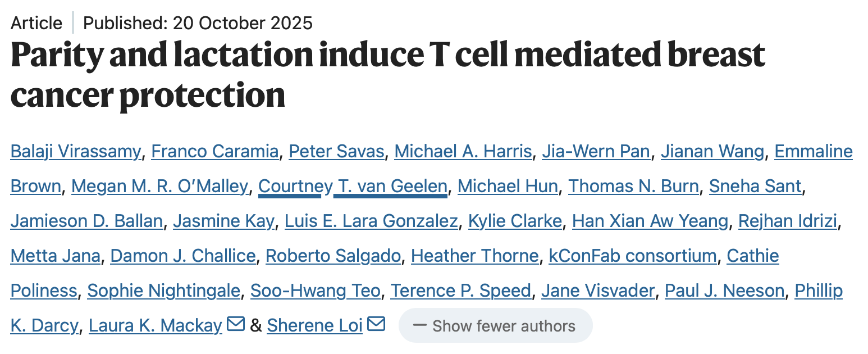
Task: Click author Sneha Sant
Action: click(x=755, y=186)
